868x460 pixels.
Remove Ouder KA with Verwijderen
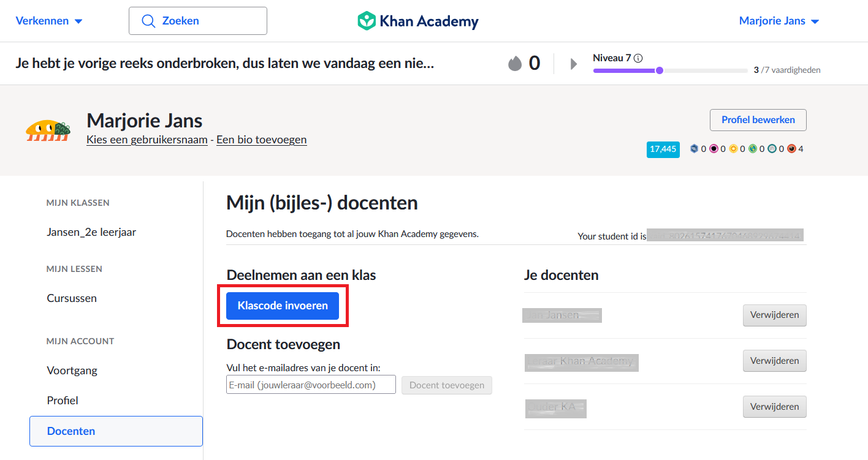(775, 407)
